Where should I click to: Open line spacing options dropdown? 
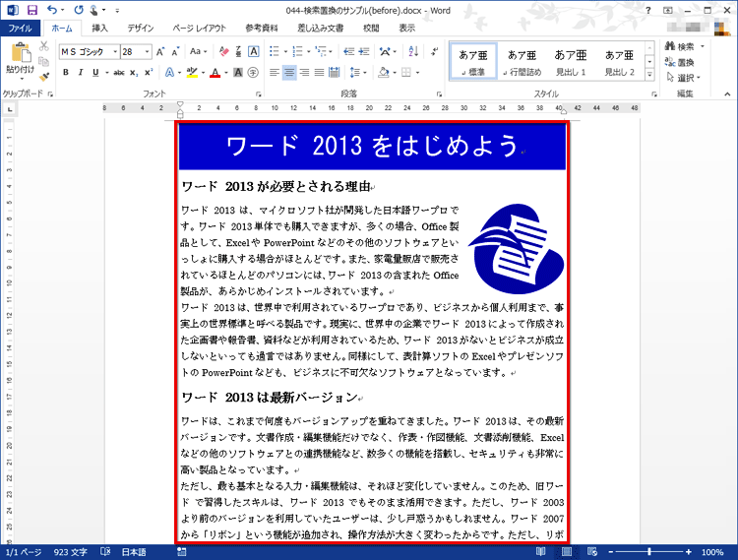coord(358,73)
